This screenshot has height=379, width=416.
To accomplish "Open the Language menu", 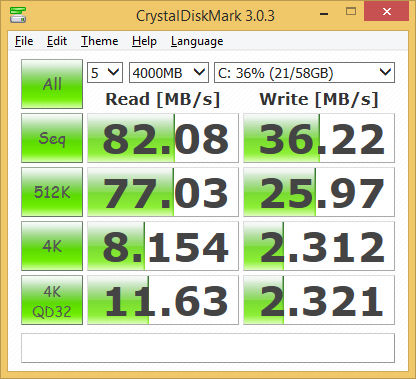I will pyautogui.click(x=197, y=41).
